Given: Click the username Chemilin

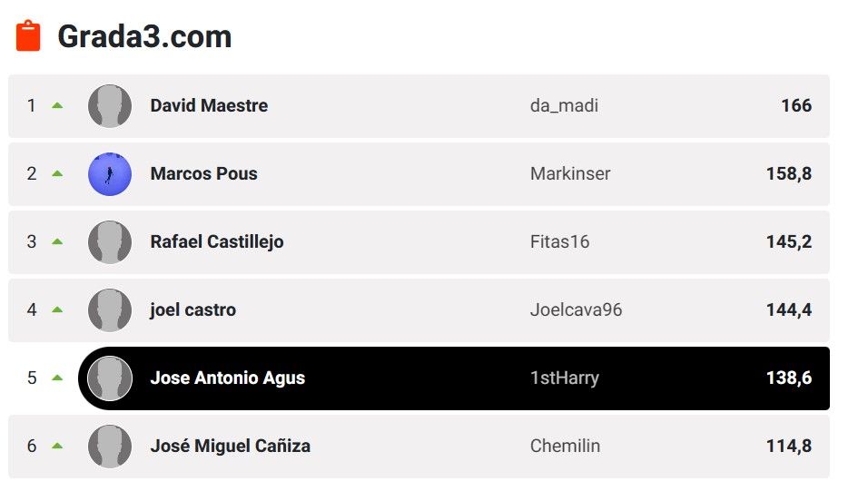Looking at the screenshot, I should click(x=565, y=447).
